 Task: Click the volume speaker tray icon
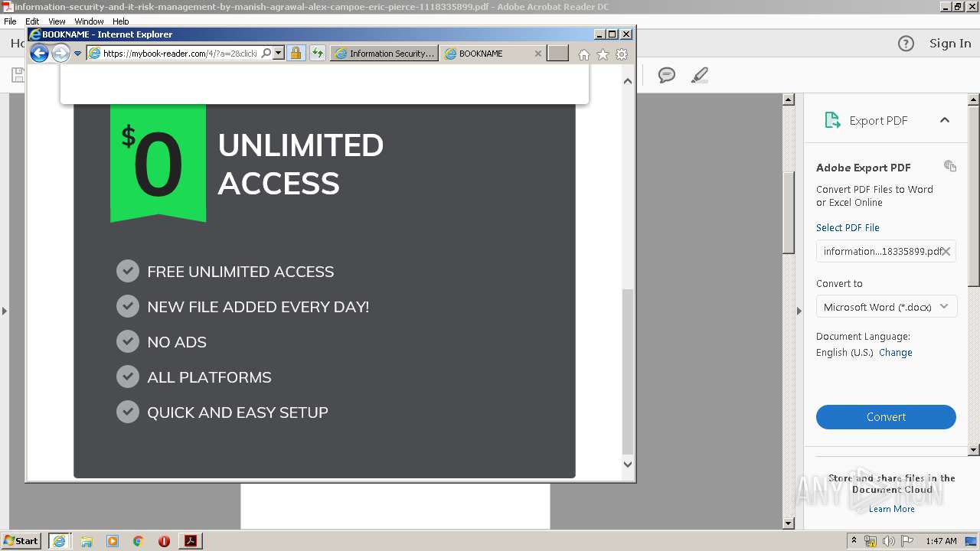(889, 541)
